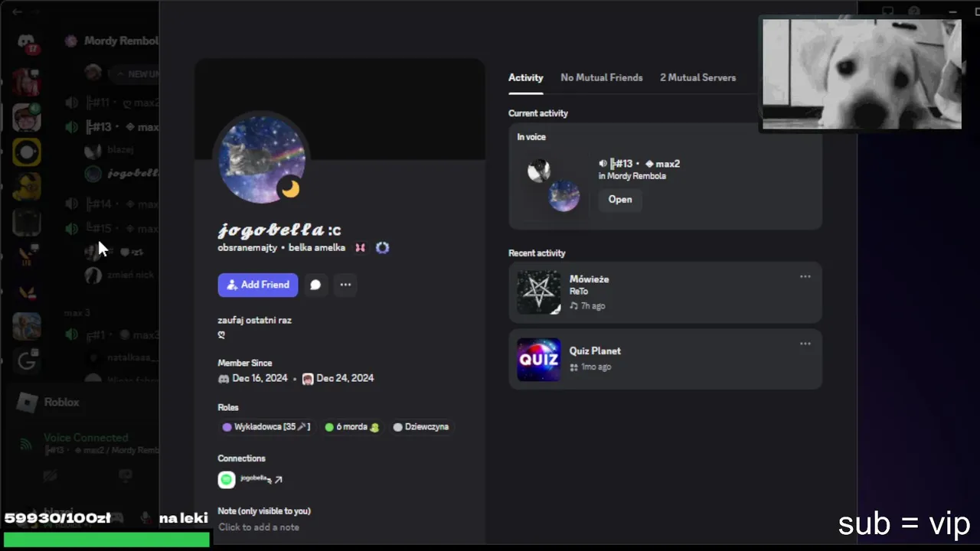Switch to the No Mutual Friends tab
The width and height of the screenshot is (980, 551).
[602, 77]
